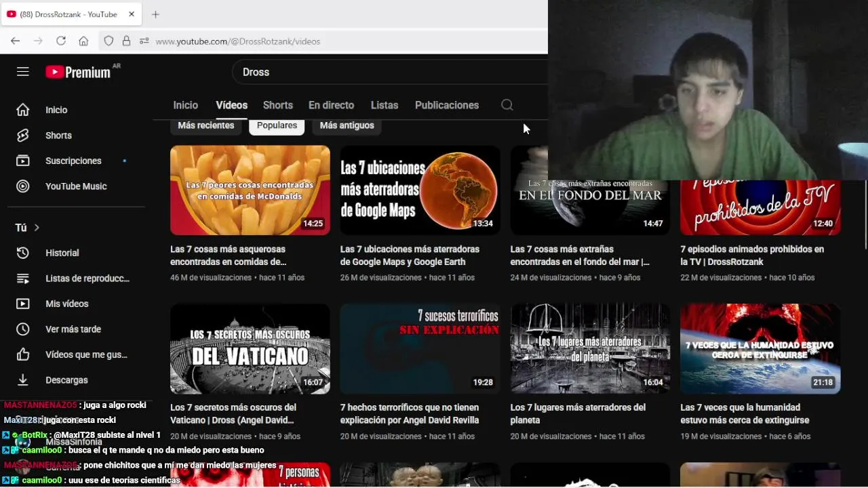Click the Mis vídeos icon

(x=23, y=304)
